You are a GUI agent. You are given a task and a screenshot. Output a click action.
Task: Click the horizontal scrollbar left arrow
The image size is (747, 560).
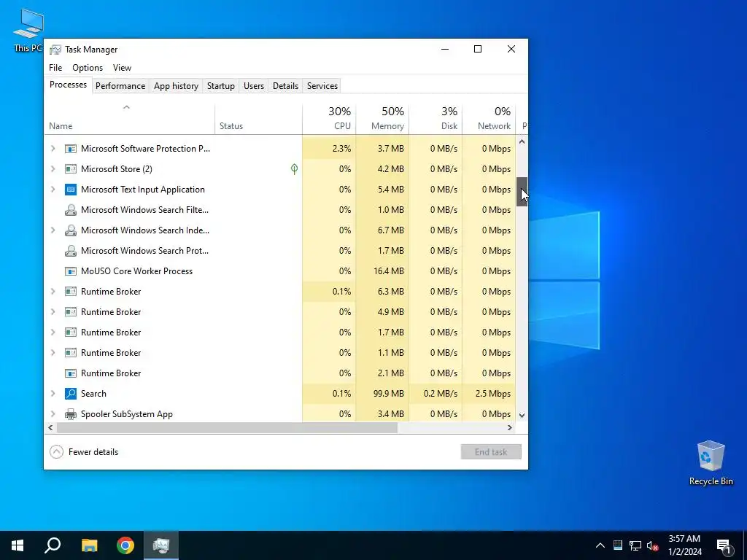[x=50, y=427]
